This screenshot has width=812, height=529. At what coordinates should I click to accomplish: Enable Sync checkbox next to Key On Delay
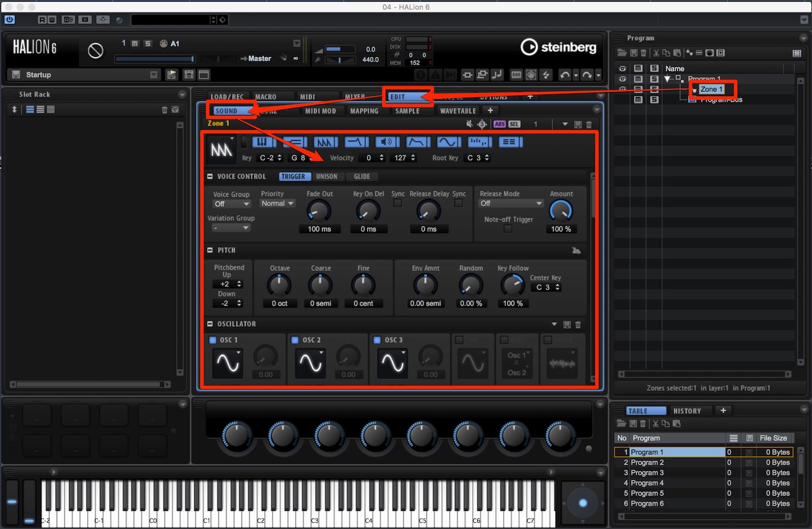[398, 203]
